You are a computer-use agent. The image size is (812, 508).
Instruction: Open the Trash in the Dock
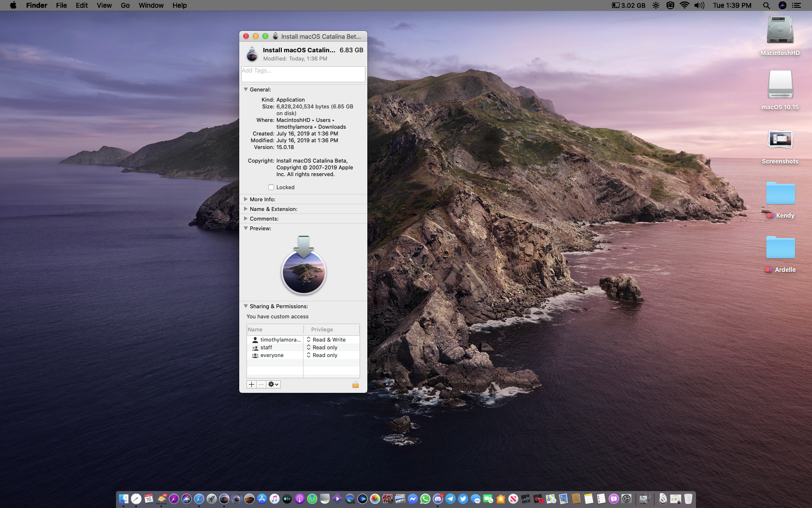(x=688, y=499)
